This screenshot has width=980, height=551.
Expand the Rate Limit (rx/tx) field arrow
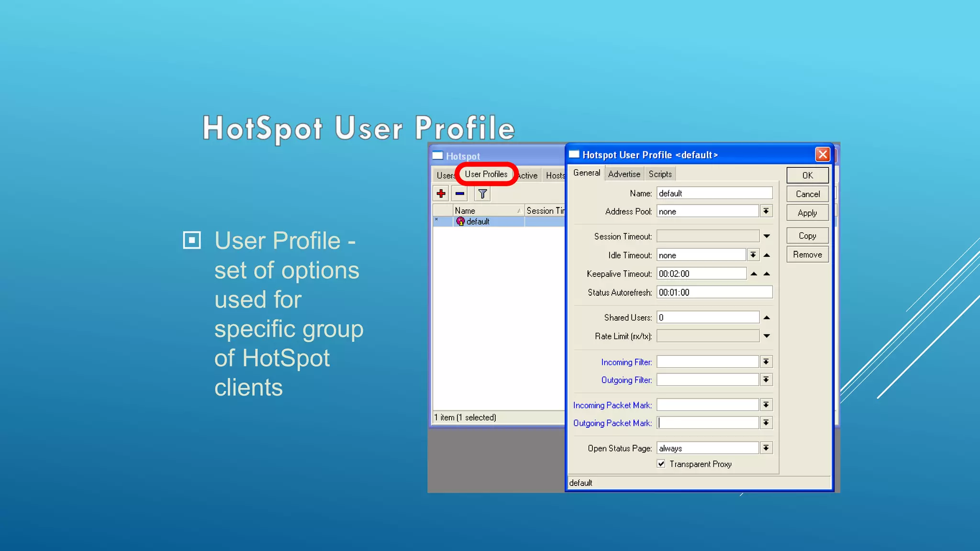[x=767, y=336]
